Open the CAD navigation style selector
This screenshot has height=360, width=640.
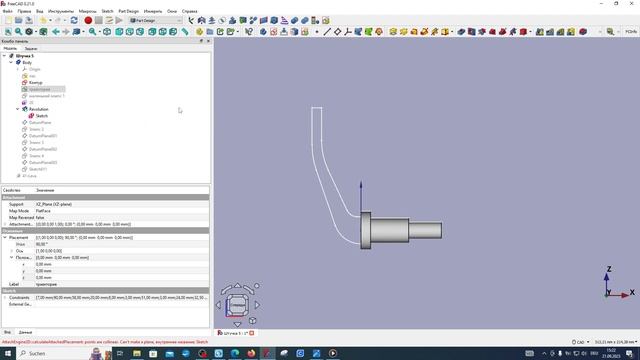580,342
